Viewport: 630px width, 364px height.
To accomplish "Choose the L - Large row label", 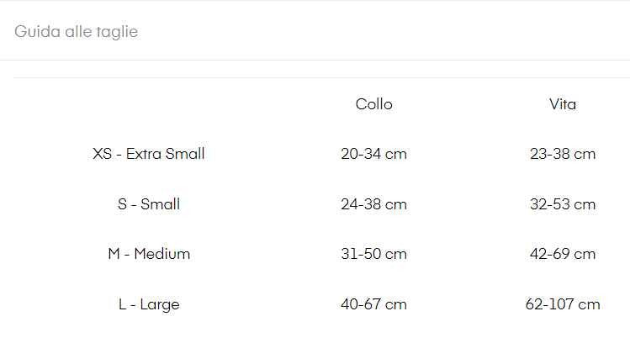I will point(149,304).
